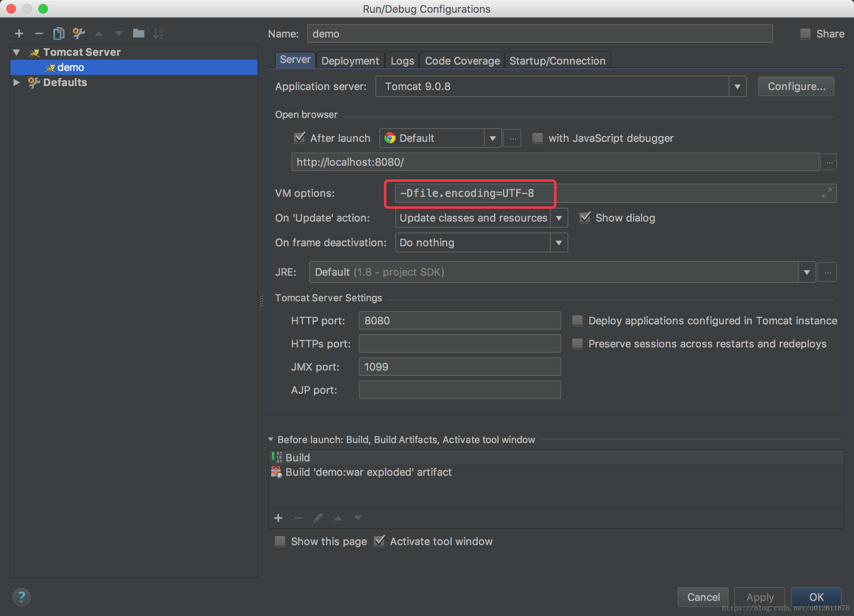Expand the Defaults tree node

[x=16, y=82]
